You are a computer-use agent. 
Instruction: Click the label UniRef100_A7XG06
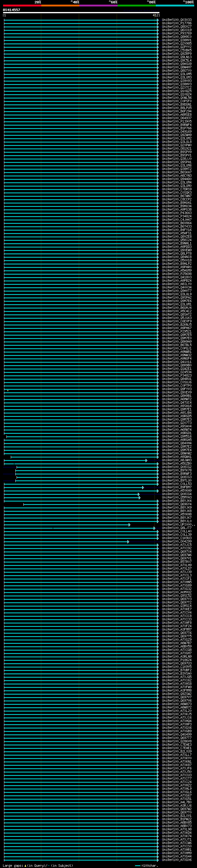pyautogui.click(x=176, y=860)
